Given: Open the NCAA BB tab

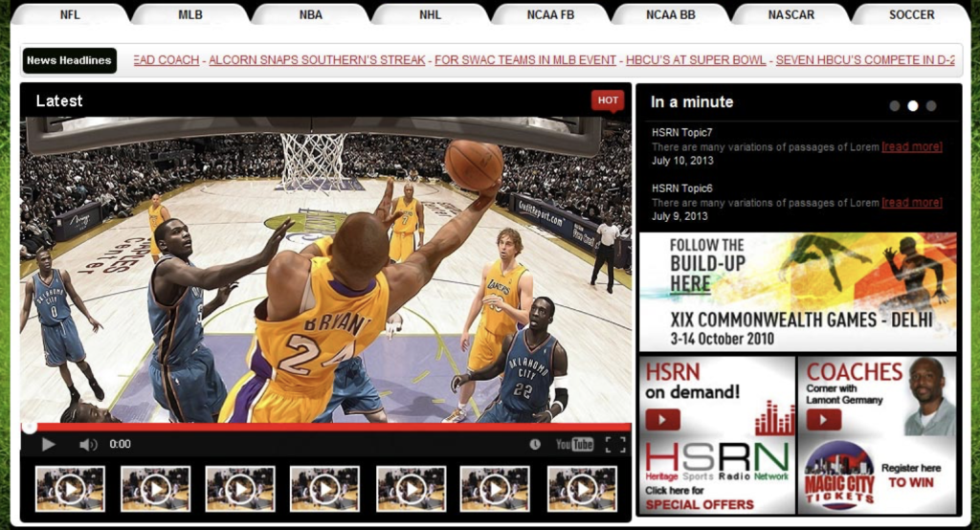Looking at the screenshot, I should [x=671, y=14].
